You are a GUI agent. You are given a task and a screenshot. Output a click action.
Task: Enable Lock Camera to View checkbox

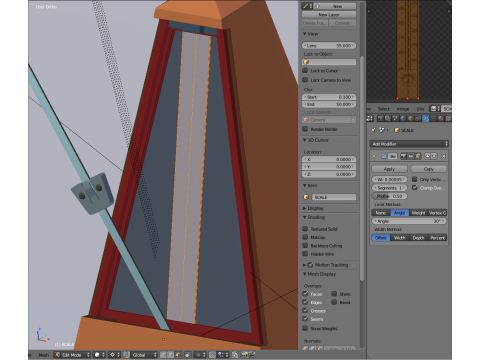pyautogui.click(x=305, y=80)
